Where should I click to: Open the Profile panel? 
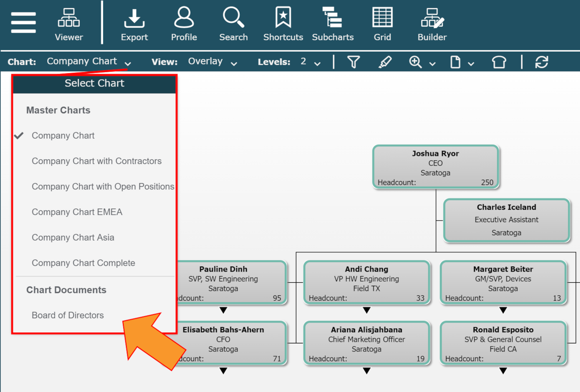(x=184, y=24)
